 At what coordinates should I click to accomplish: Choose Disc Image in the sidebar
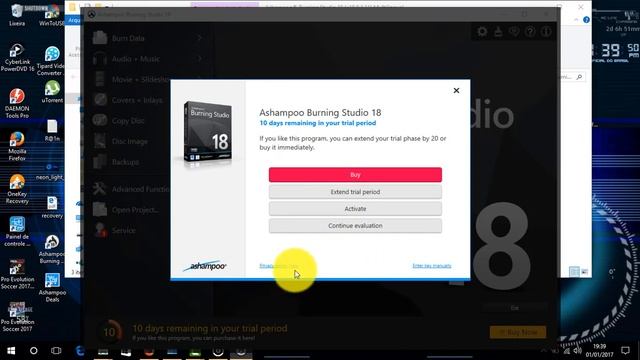[x=130, y=141]
